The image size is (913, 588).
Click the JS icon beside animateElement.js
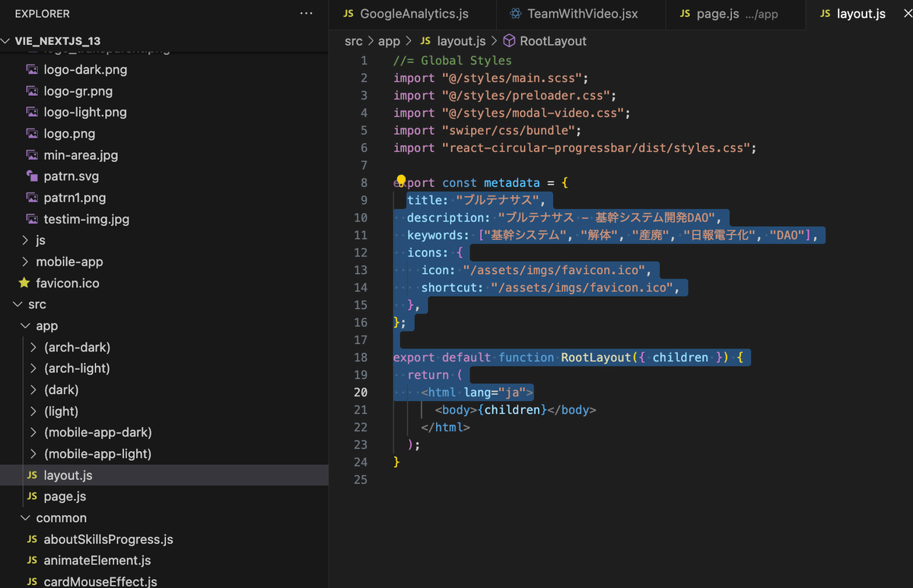click(x=32, y=561)
